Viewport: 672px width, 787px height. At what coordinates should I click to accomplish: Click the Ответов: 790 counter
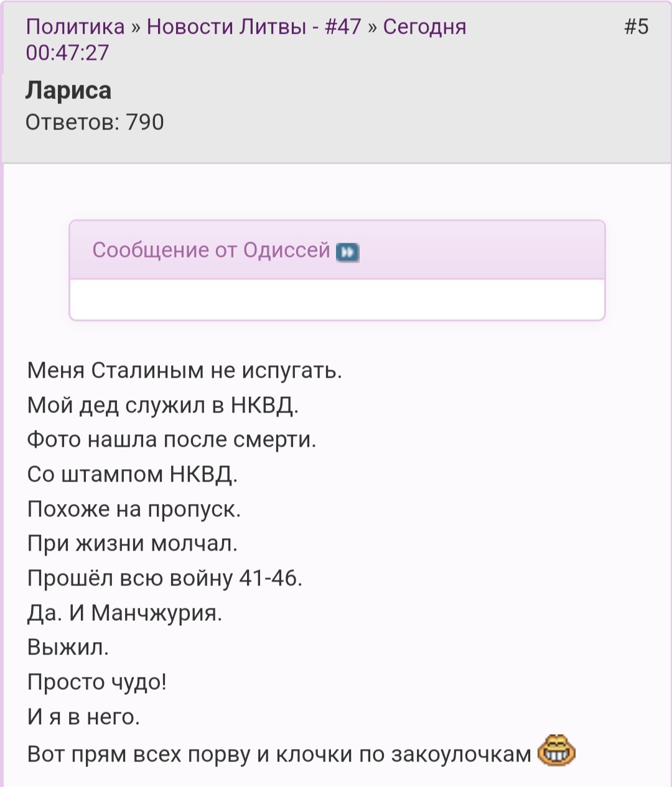coord(95,122)
